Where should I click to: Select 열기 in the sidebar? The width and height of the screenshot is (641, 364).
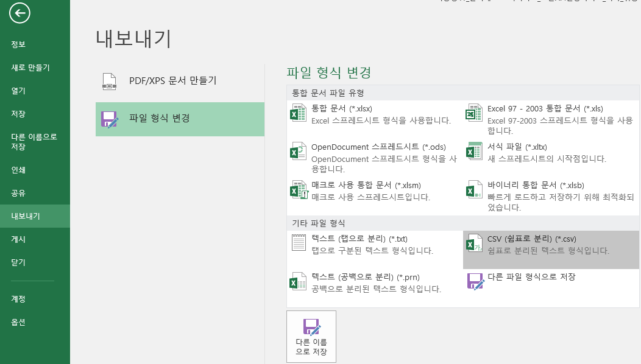(35, 91)
